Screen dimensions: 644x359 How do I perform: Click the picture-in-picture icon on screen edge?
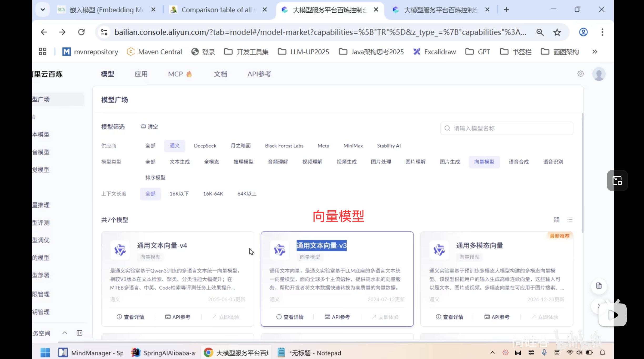pos(617,181)
